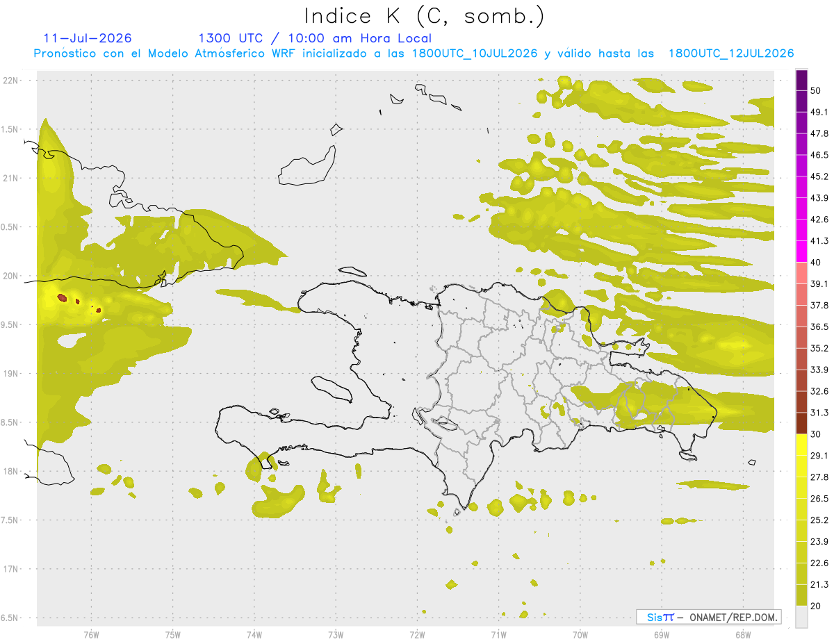Click longitude label "75W"
Image resolution: width=834 pixels, height=644 pixels.
[x=172, y=634]
